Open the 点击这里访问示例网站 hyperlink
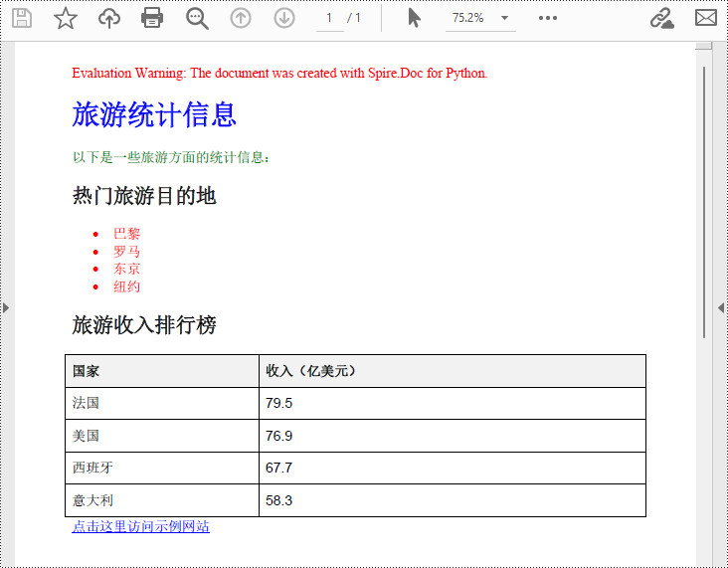Image resolution: width=728 pixels, height=568 pixels. coord(140,526)
